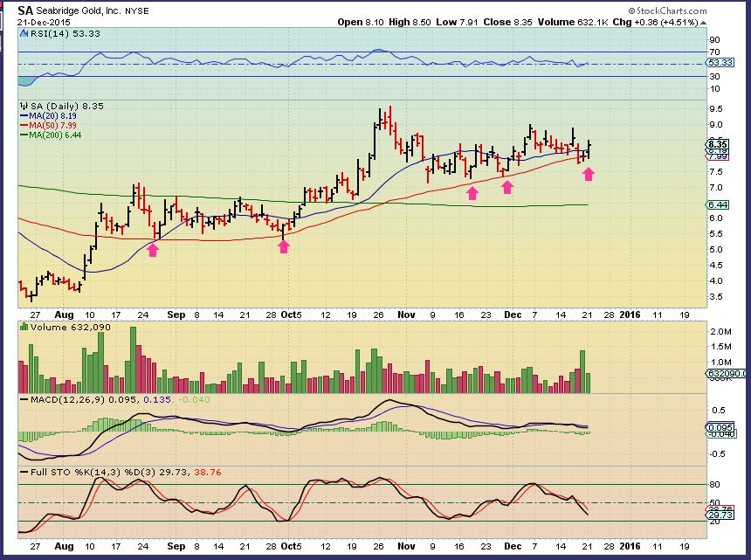The image size is (751, 560).
Task: Click the bold SA ticker symbol
Action: [25, 10]
